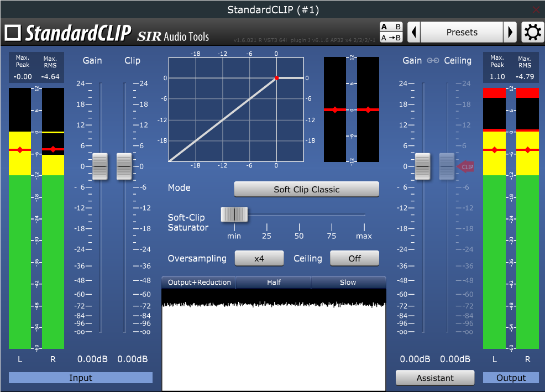Click the left gain reduction meter
This screenshot has height=392, width=545.
coord(335,109)
